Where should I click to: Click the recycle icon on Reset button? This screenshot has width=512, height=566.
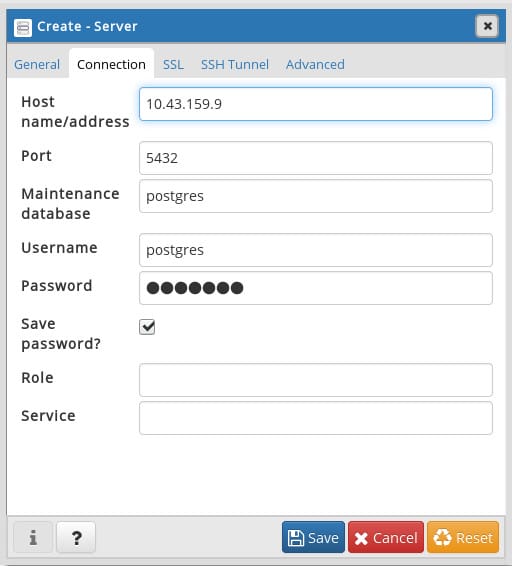(x=442, y=538)
